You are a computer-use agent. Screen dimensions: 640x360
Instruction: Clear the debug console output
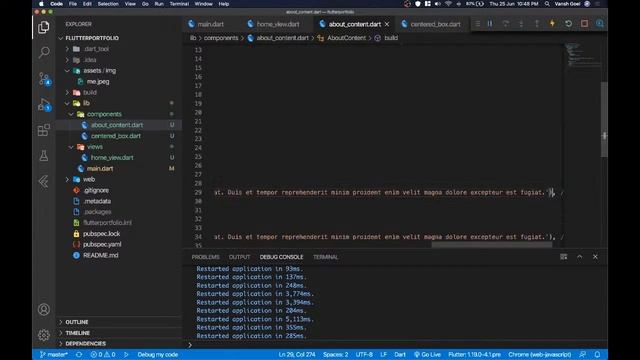coord(563,257)
